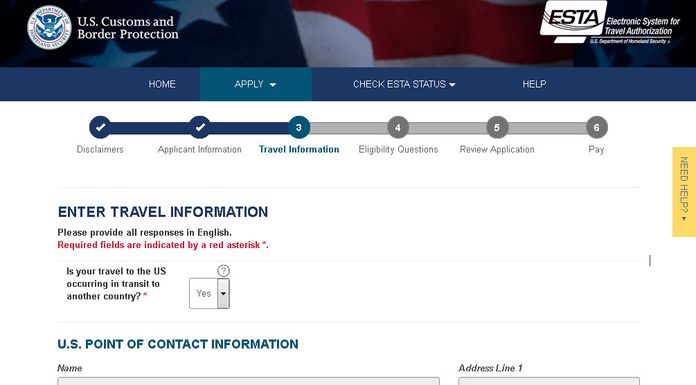Click 'Please provide all responses in English' text
Viewport: 696px width, 385px height.
click(x=145, y=233)
